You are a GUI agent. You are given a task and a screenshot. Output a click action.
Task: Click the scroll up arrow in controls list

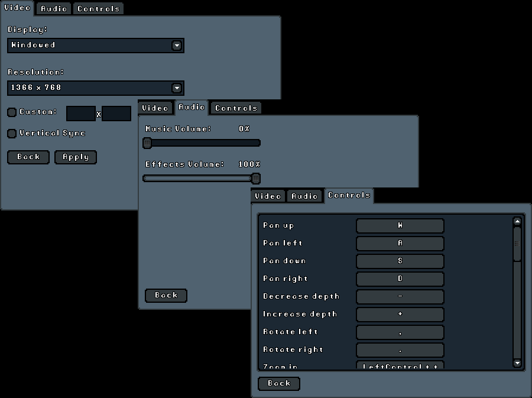[x=517, y=222]
